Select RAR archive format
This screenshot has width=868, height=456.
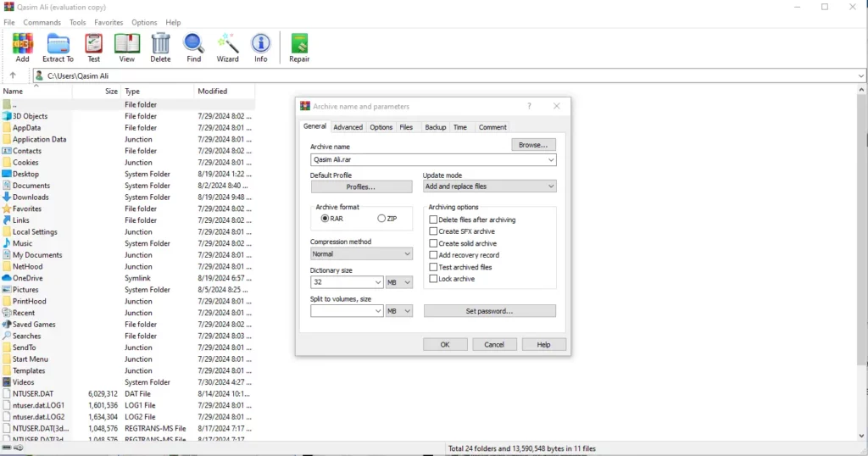click(x=325, y=219)
